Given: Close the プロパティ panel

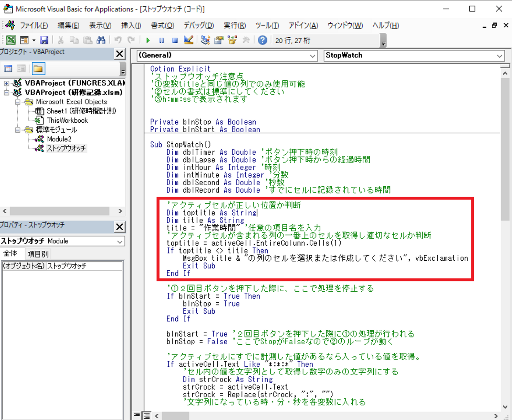Looking at the screenshot, I should point(120,227).
